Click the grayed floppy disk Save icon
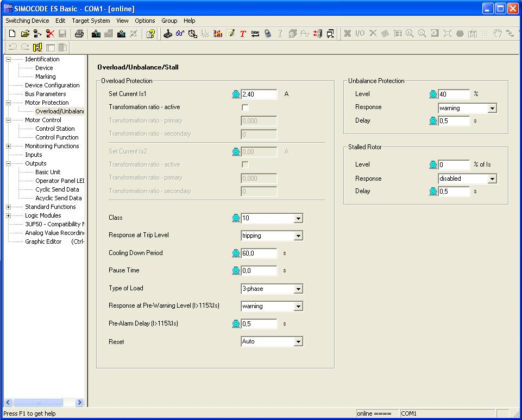The image size is (522, 420). pyautogui.click(x=62, y=34)
